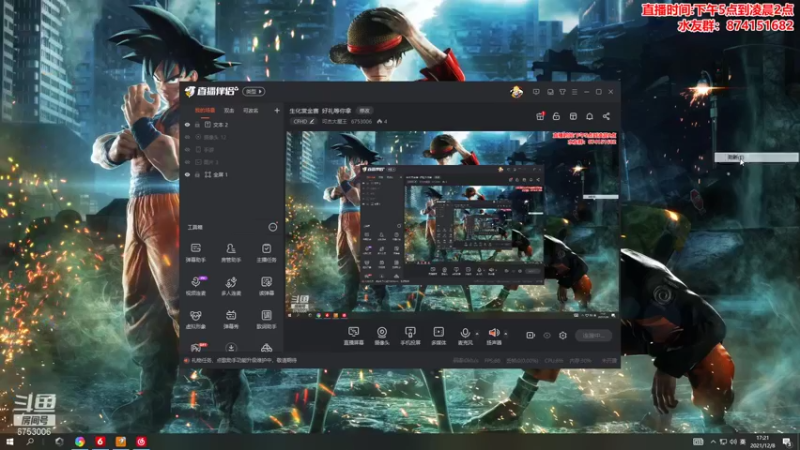Expand microphone options arrow

point(478,334)
